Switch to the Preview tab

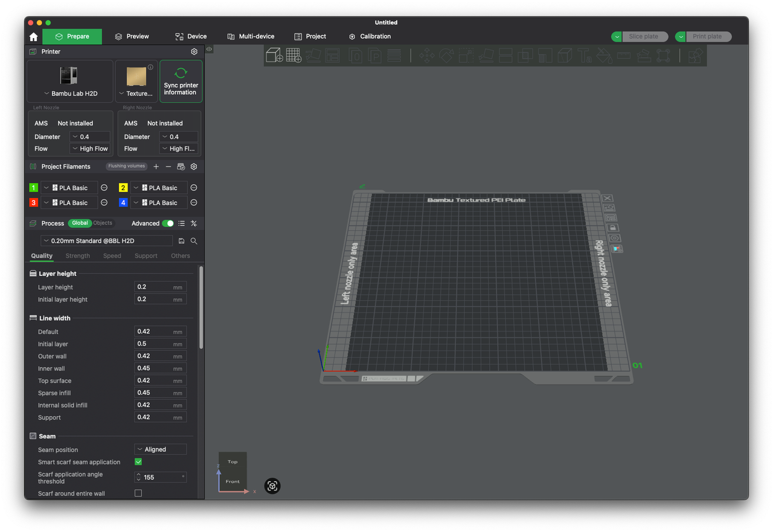coord(132,36)
